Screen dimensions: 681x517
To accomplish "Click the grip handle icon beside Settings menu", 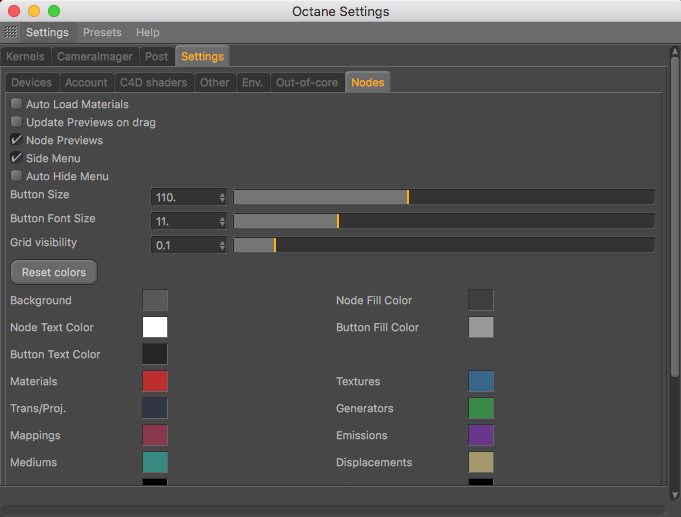I will [11, 32].
